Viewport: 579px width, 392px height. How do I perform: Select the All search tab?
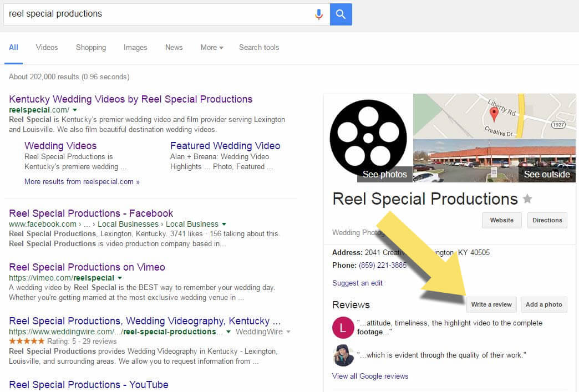14,48
